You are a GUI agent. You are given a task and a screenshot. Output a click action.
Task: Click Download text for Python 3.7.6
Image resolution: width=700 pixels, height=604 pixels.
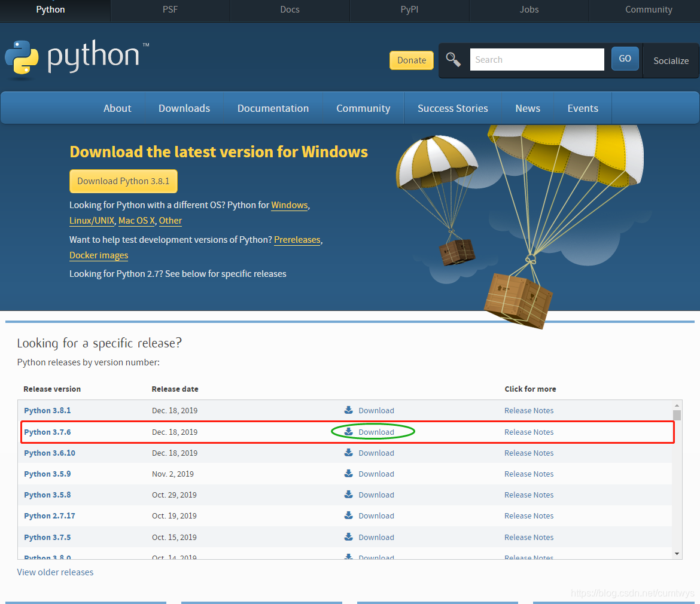376,432
